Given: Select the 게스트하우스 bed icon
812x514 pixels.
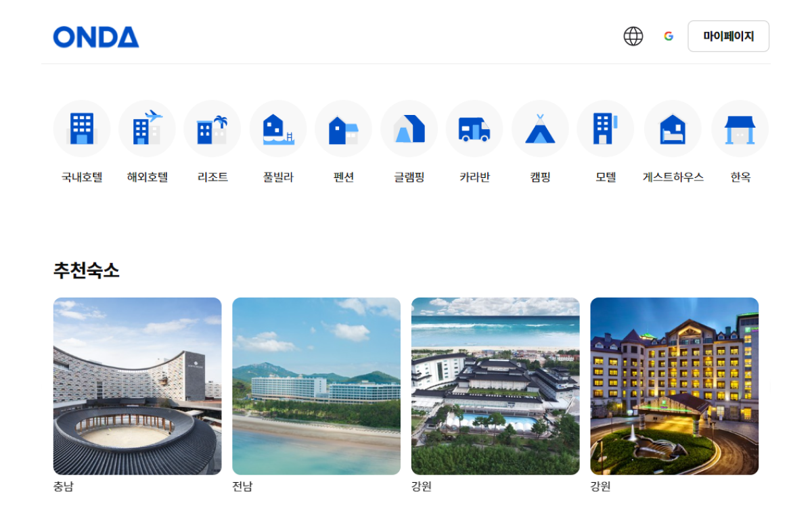Looking at the screenshot, I should tap(673, 128).
